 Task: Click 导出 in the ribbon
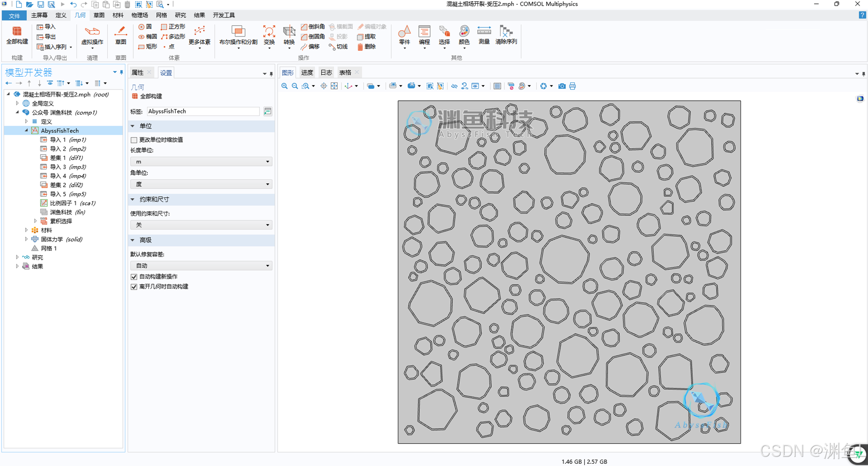point(46,36)
